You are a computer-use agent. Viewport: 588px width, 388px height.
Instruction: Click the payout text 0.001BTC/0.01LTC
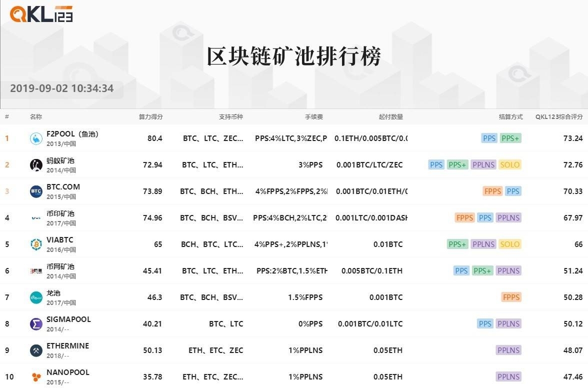(x=370, y=323)
